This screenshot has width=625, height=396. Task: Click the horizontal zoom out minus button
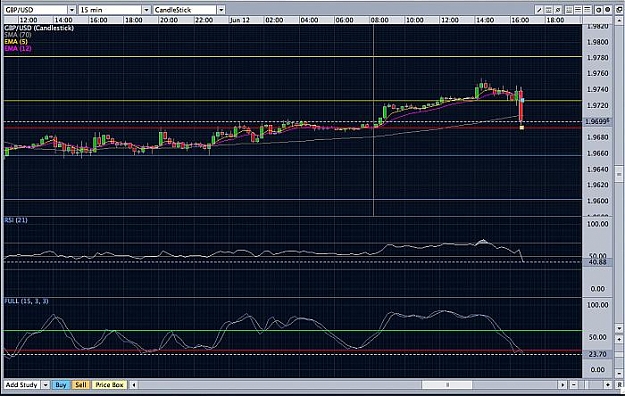(574, 385)
